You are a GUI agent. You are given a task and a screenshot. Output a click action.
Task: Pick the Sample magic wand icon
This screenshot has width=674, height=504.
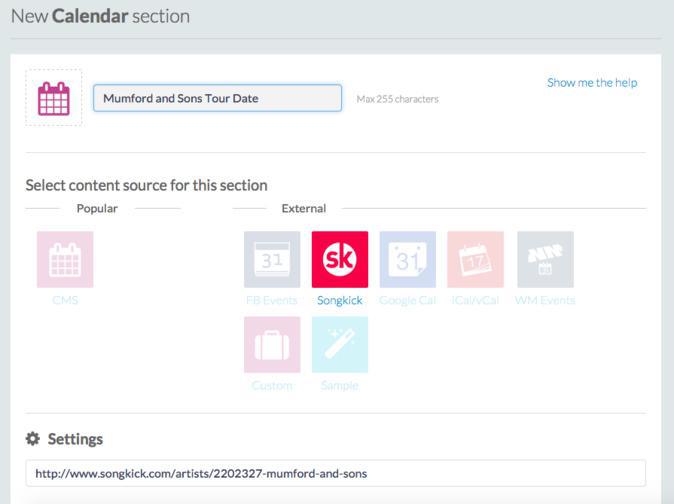click(340, 345)
